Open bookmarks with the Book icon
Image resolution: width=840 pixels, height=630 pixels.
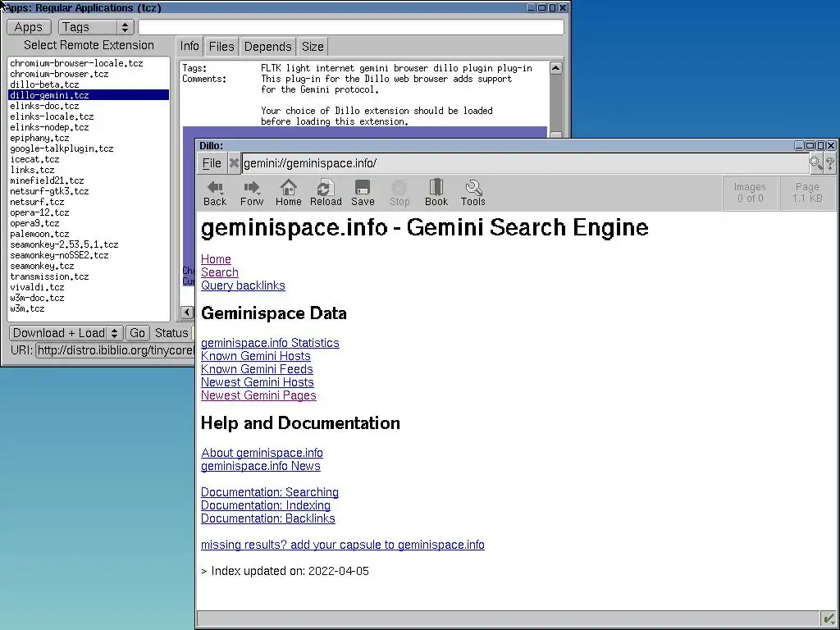[x=436, y=193]
